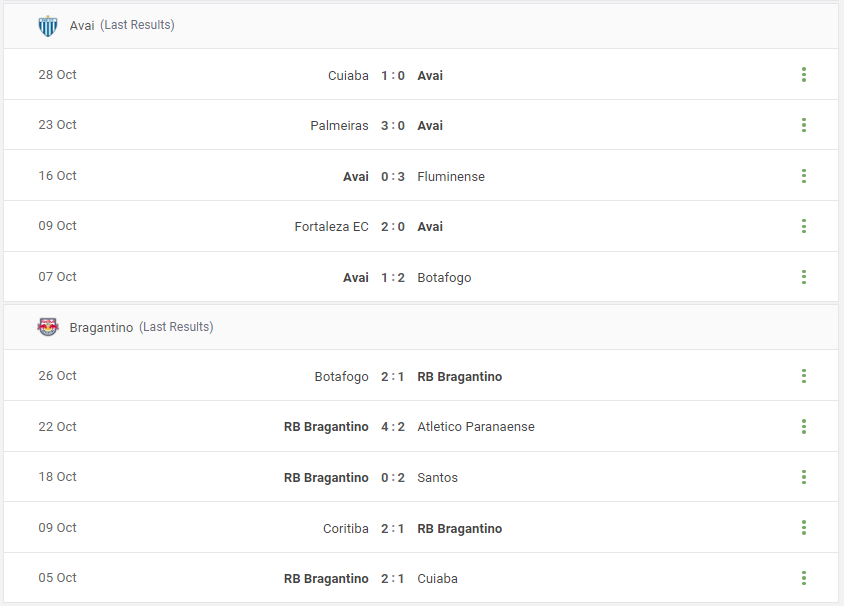Click the Atletico Paranaense team name

tap(476, 427)
